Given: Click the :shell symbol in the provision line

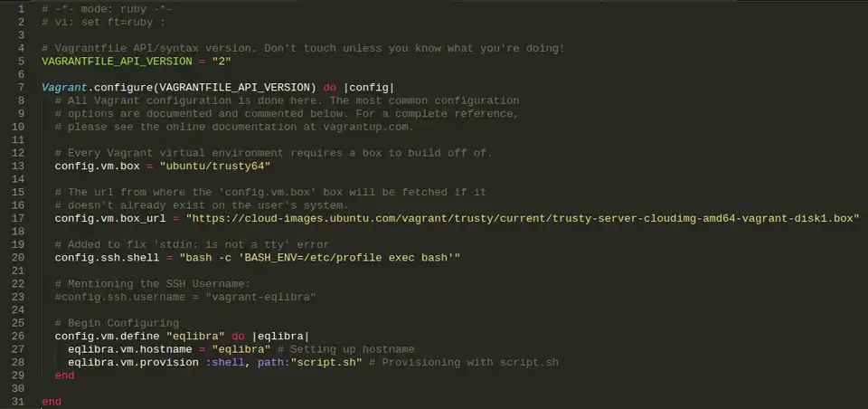Looking at the screenshot, I should click(228, 362).
